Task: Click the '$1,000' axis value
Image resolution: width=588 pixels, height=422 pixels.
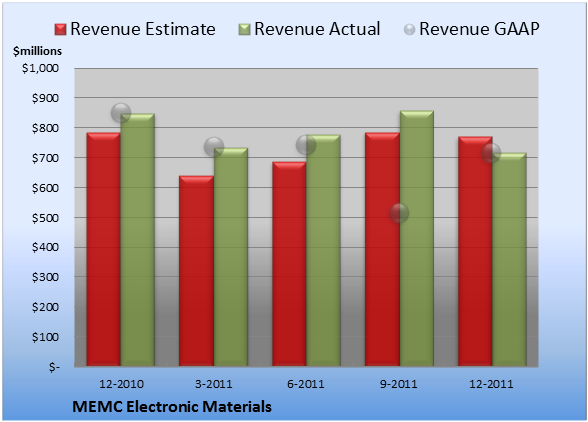Action: [x=40, y=68]
